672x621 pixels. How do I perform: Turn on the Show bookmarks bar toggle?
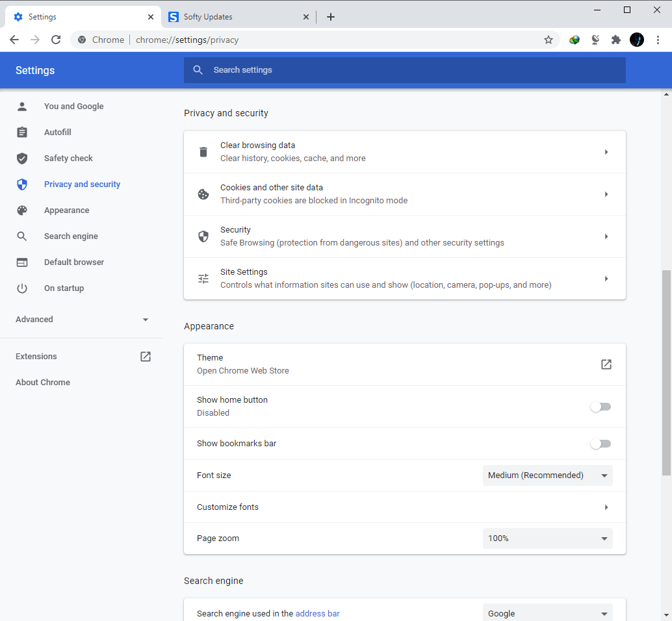coord(601,444)
